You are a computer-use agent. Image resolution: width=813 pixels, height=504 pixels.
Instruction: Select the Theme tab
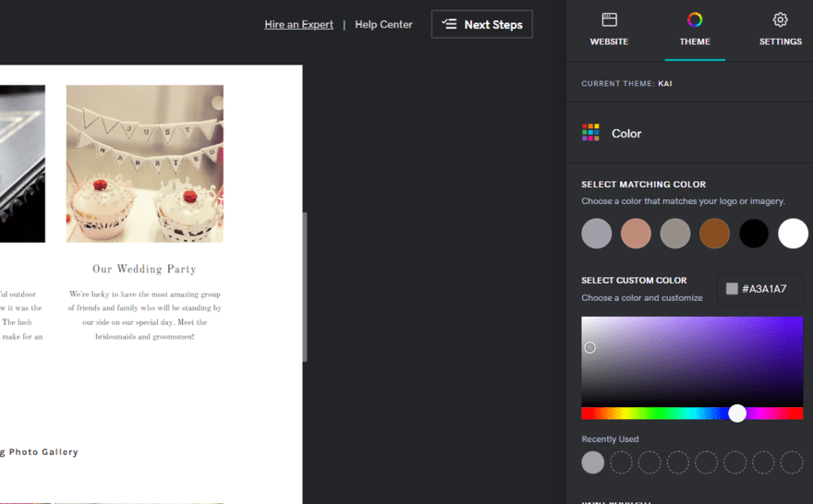point(695,30)
